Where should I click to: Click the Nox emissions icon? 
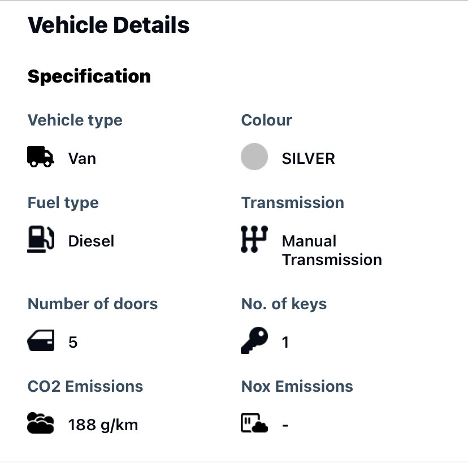(x=254, y=423)
